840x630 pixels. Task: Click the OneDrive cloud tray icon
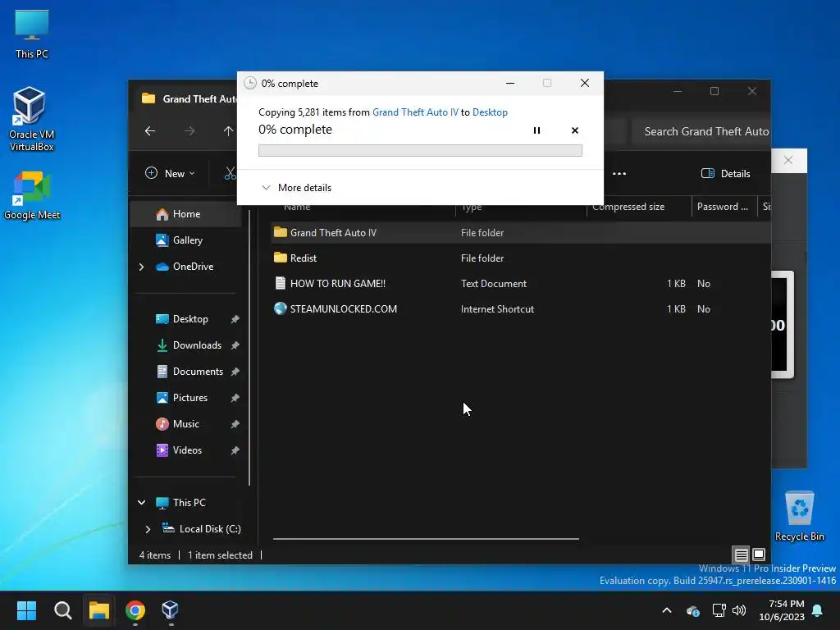pos(692,610)
